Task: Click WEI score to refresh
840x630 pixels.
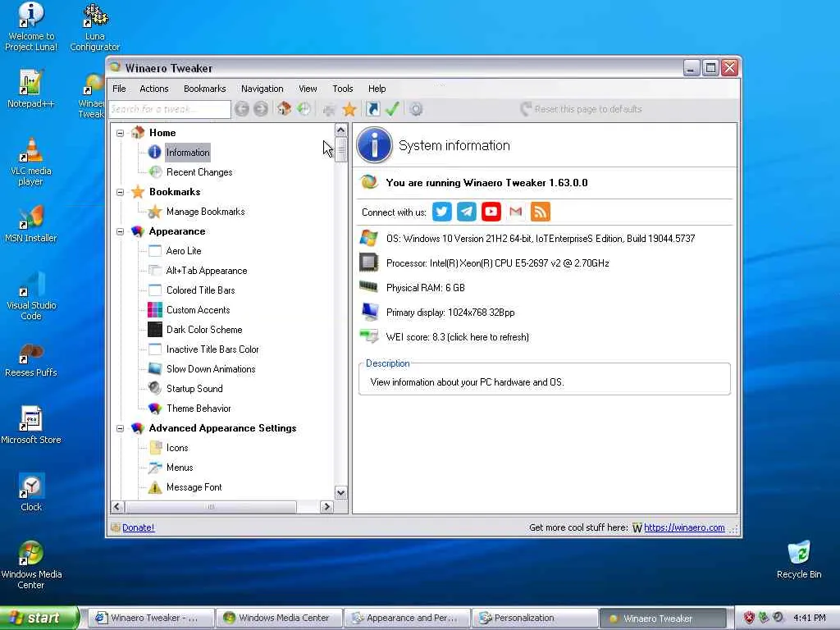Action: [x=458, y=337]
